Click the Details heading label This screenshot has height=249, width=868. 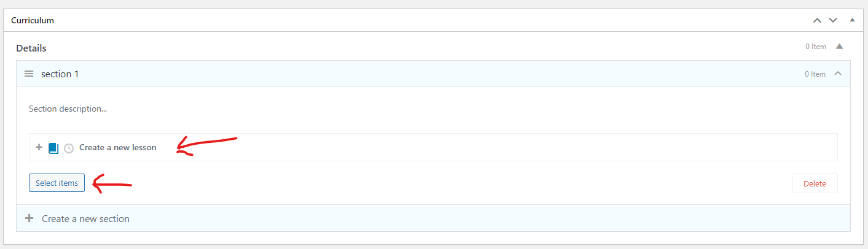click(x=31, y=48)
